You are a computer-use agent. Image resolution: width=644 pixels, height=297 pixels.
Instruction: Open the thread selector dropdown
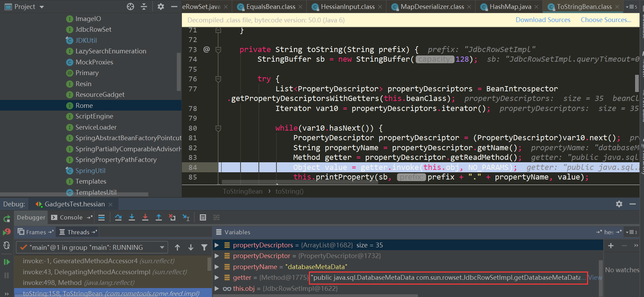pyautogui.click(x=162, y=247)
